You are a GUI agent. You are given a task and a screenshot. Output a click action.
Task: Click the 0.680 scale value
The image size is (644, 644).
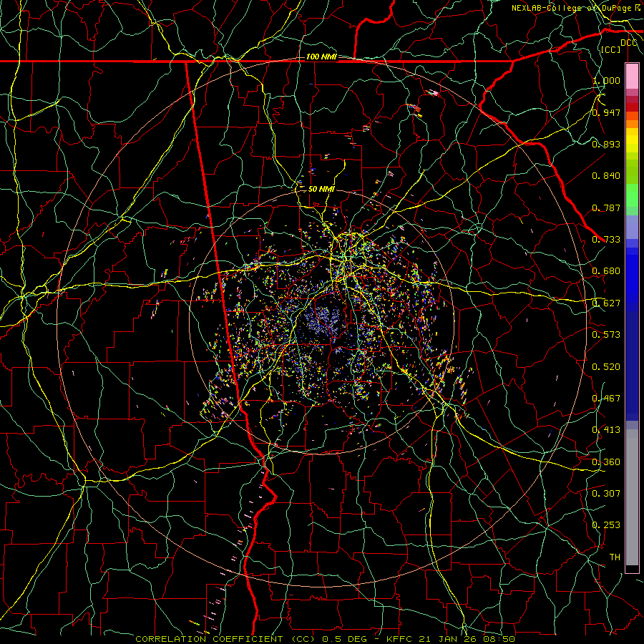pos(606,271)
